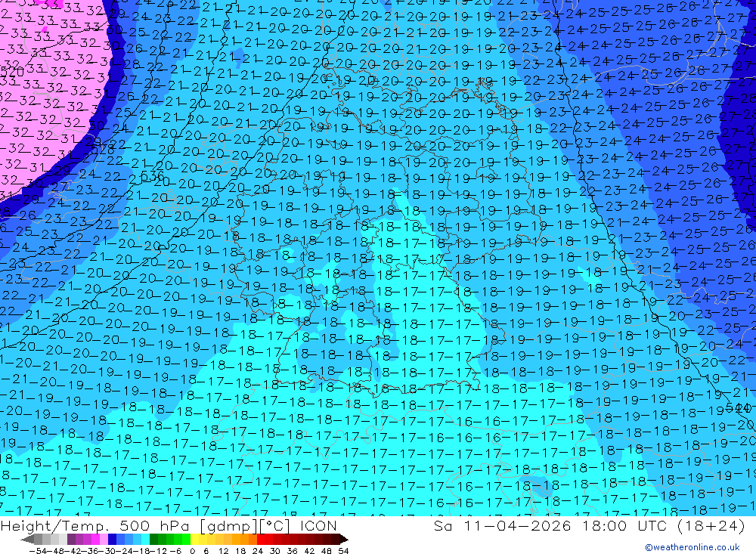Screen dimensions: 756x554
Task: Click the cyan swatch on the temperature legend
Action: tap(145, 539)
